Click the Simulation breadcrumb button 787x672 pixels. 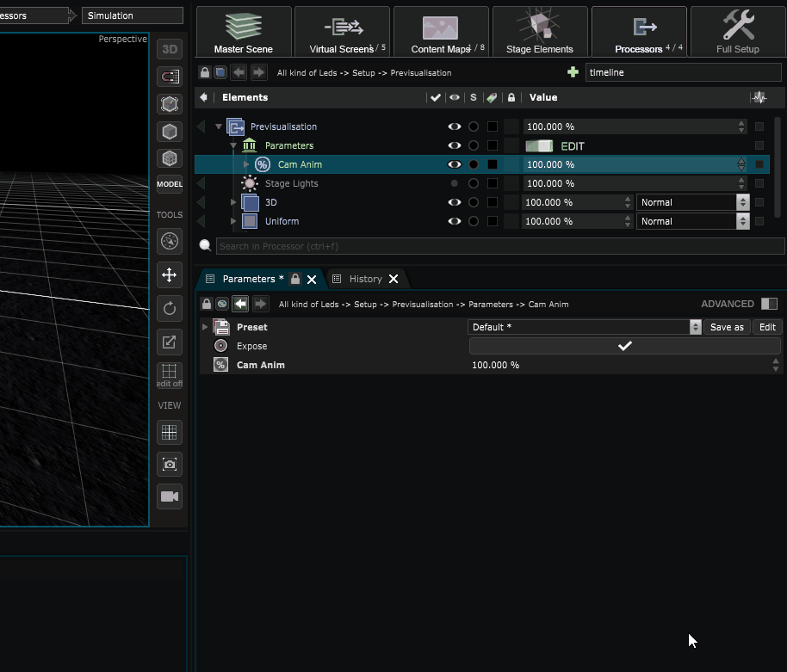point(133,15)
